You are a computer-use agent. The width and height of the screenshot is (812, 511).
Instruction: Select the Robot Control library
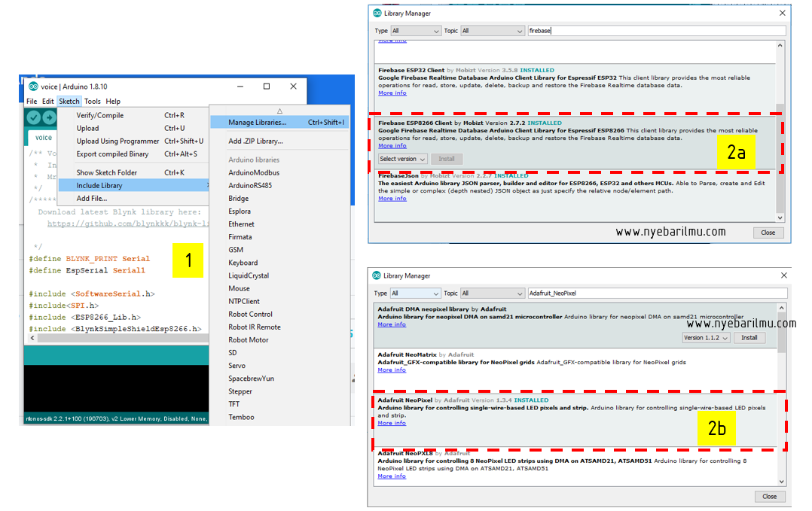click(250, 315)
